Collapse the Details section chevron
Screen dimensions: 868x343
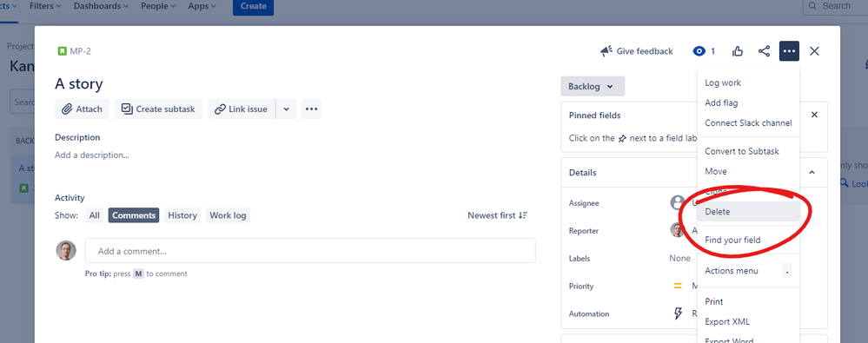click(812, 172)
